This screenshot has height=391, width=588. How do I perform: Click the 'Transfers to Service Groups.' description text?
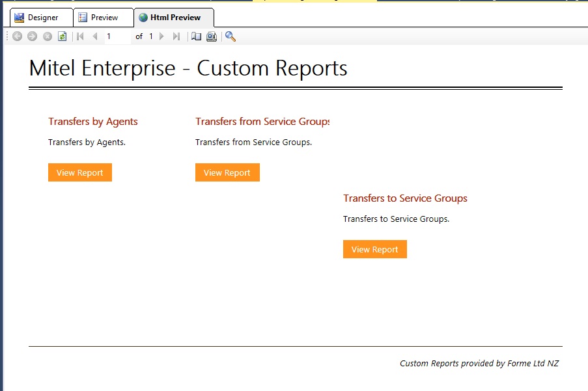click(396, 219)
